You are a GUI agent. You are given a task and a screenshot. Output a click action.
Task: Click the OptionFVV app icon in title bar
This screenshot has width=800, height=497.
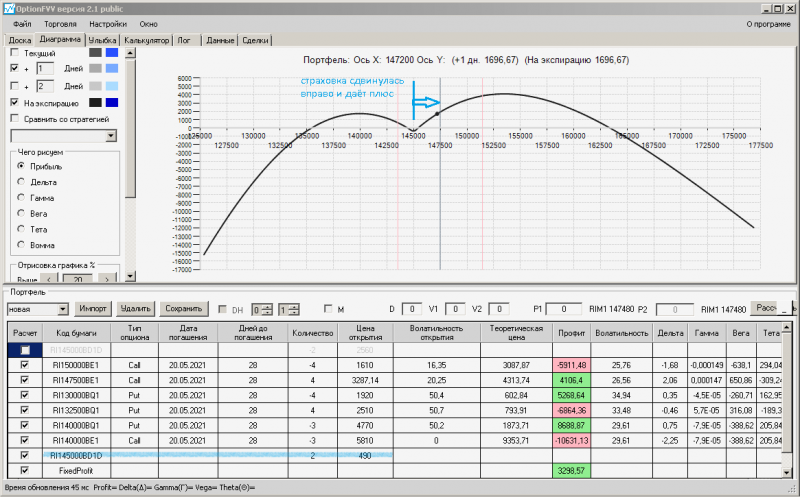point(8,7)
